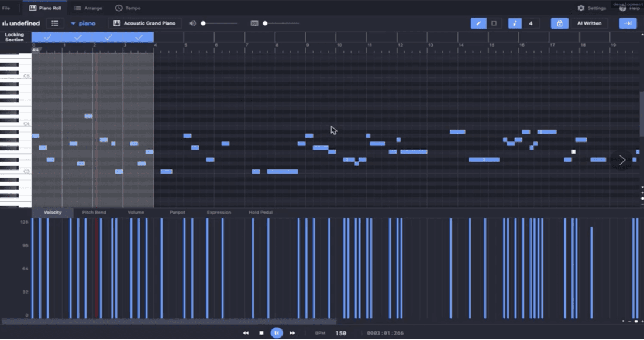Open the Acoustic Grand Piano instrument selector

(x=144, y=24)
